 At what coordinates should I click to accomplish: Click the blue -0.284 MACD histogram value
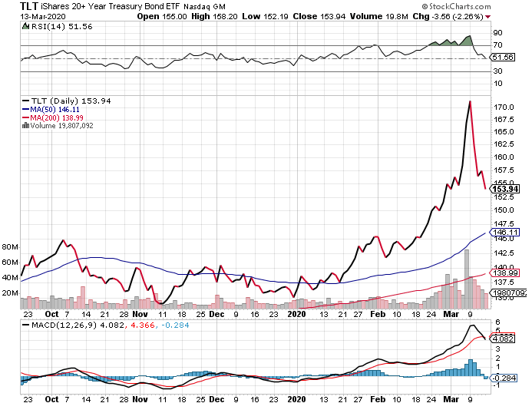click(x=175, y=325)
